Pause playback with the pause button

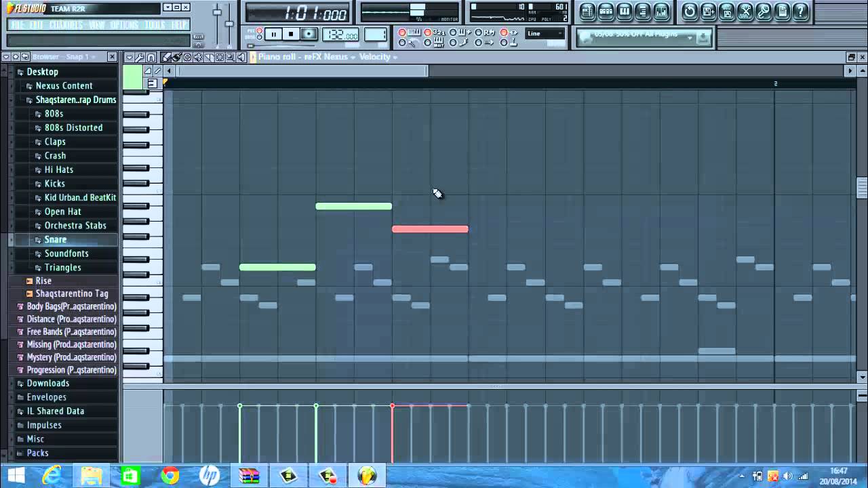[x=273, y=34]
